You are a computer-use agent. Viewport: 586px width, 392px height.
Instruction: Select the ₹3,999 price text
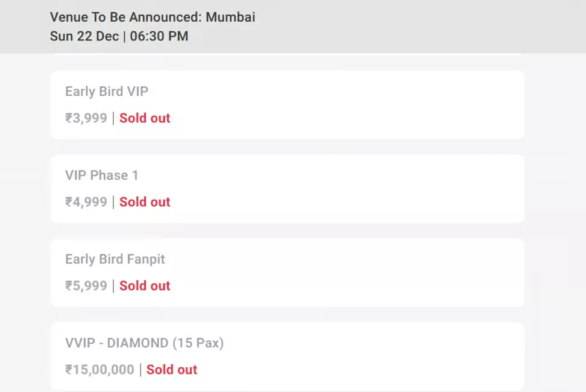pyautogui.click(x=86, y=118)
